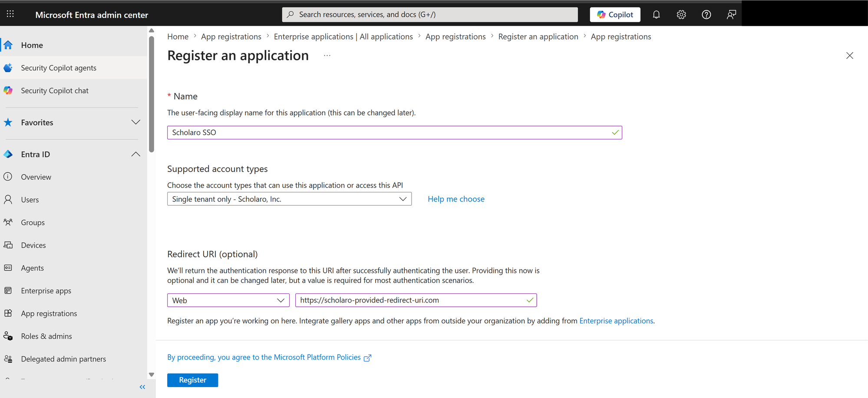This screenshot has width=868, height=398.
Task: Close the Register an application pane
Action: tap(850, 56)
